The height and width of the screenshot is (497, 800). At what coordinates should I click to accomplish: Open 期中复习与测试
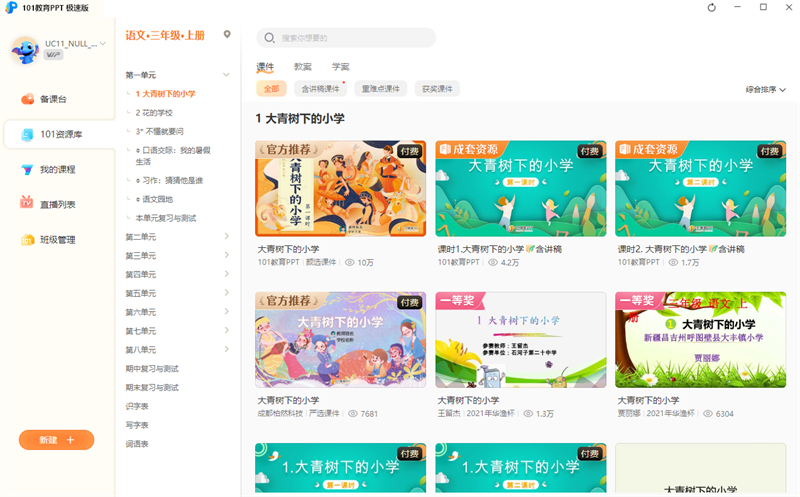(x=152, y=369)
